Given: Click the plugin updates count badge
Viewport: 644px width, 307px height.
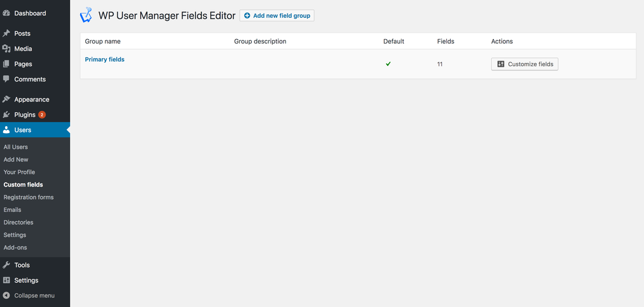Looking at the screenshot, I should 42,115.
